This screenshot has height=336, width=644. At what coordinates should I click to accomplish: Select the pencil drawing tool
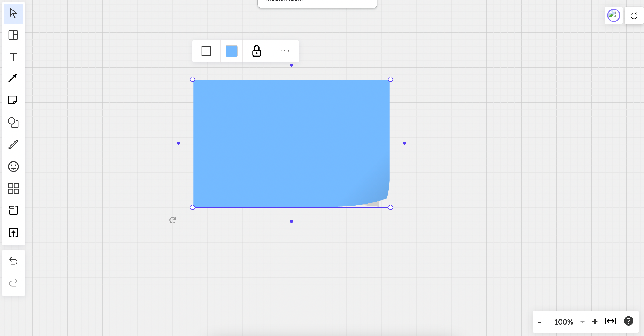click(13, 144)
